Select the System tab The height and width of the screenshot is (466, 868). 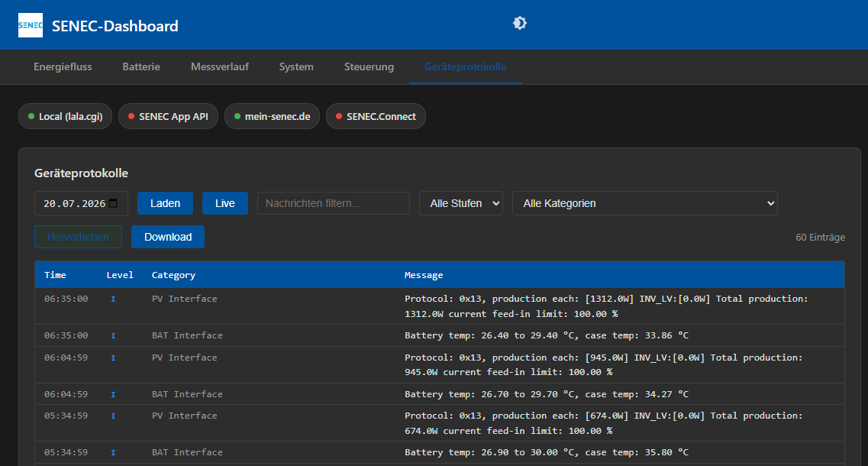296,67
